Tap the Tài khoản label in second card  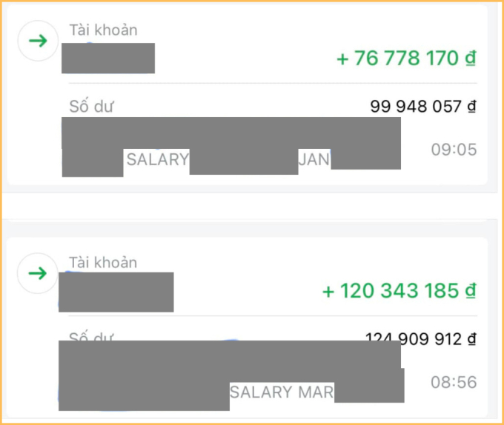pos(103,263)
